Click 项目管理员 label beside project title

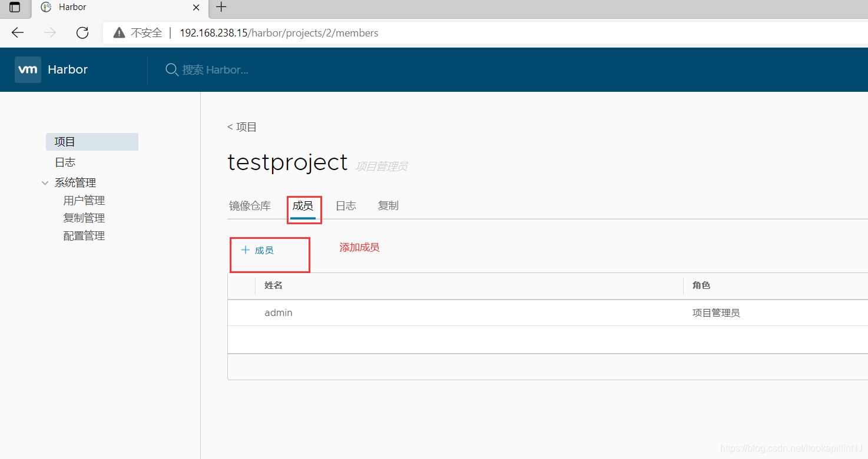[x=381, y=167]
